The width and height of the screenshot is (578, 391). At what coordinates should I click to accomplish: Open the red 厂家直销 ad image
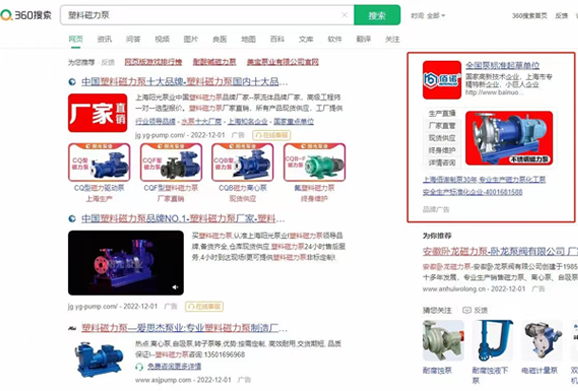pyautogui.click(x=98, y=113)
